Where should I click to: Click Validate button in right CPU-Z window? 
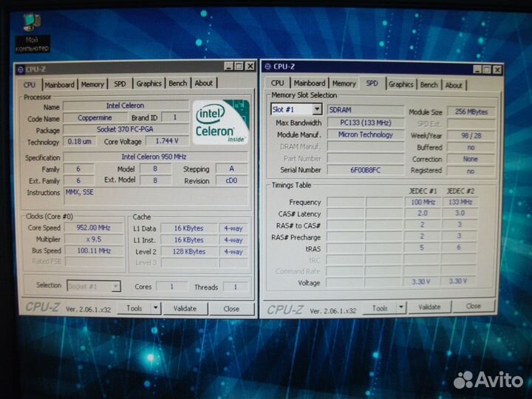click(429, 307)
